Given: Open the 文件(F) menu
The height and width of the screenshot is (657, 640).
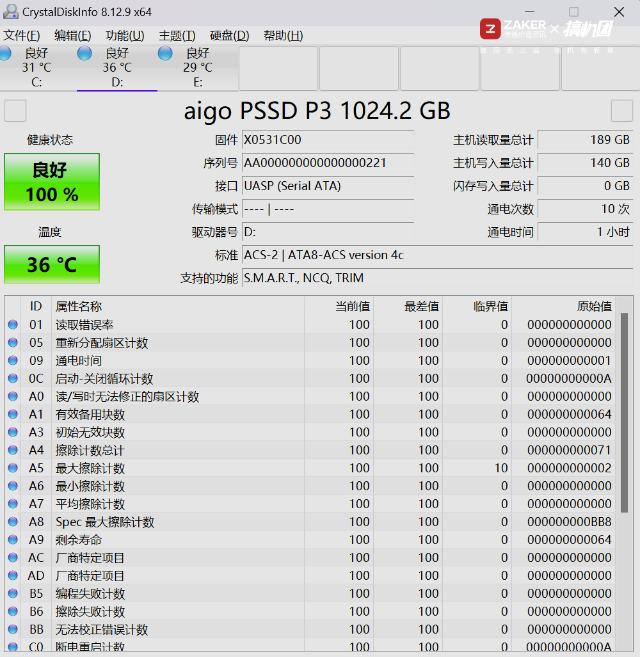Looking at the screenshot, I should 22,36.
